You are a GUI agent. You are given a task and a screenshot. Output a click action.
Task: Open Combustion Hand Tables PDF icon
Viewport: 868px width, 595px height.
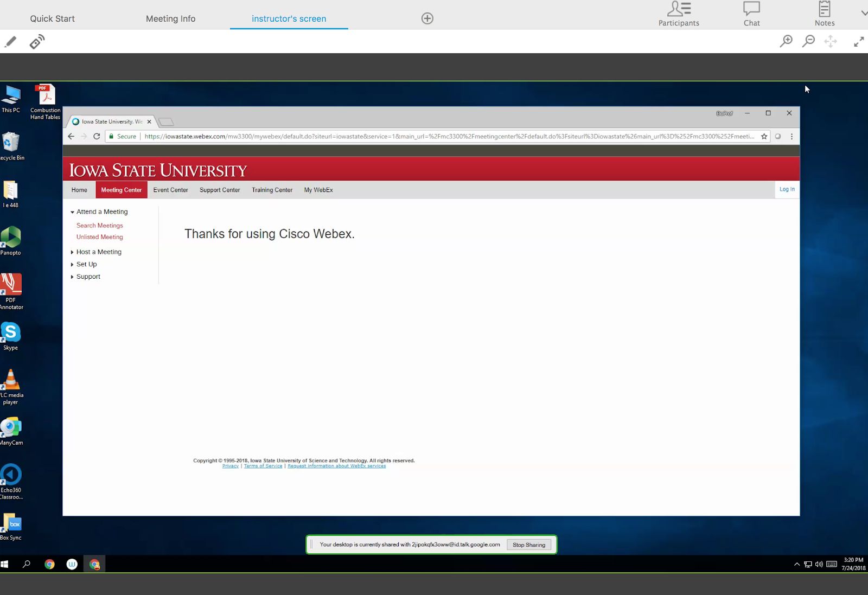tap(45, 102)
